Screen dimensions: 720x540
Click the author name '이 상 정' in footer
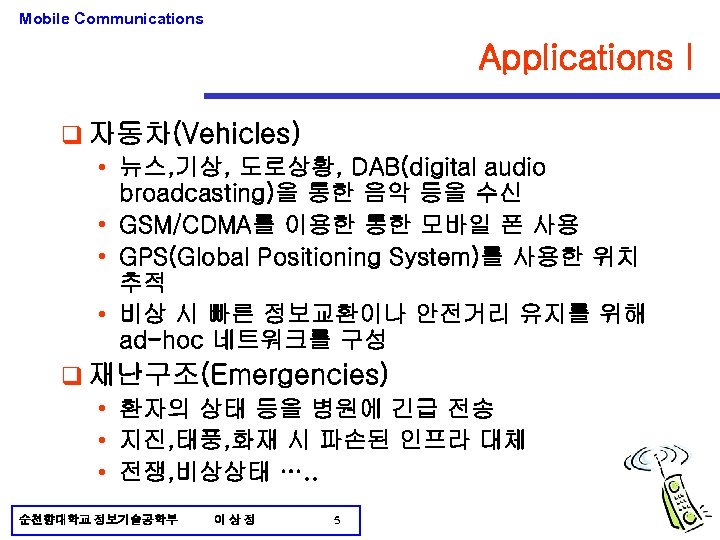tap(234, 520)
